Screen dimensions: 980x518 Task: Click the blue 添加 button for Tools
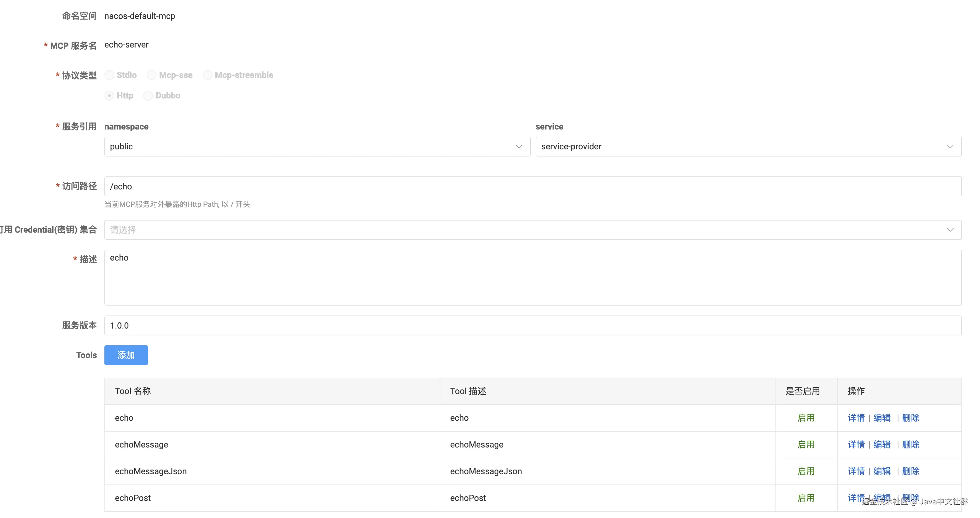[126, 355]
